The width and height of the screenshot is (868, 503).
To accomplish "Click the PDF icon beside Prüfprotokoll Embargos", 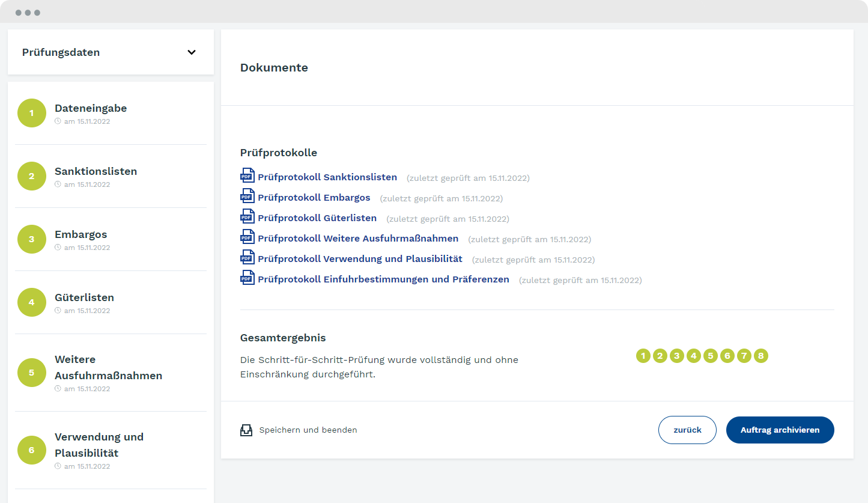I will 247,196.
